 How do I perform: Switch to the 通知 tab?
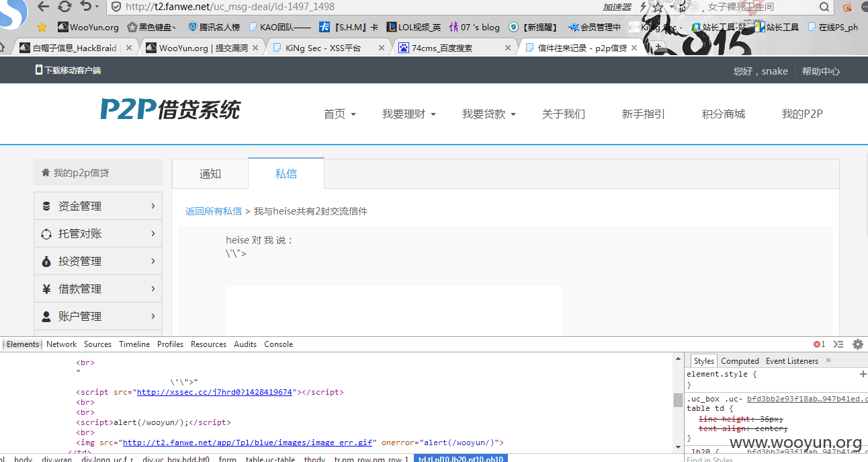click(210, 174)
